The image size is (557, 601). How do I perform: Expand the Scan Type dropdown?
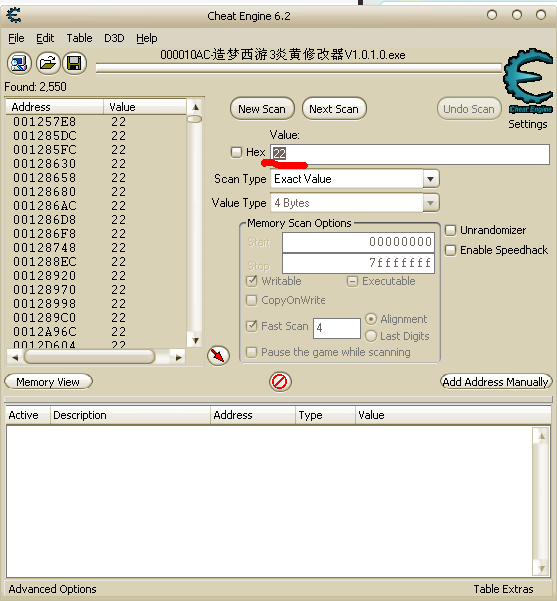click(431, 179)
